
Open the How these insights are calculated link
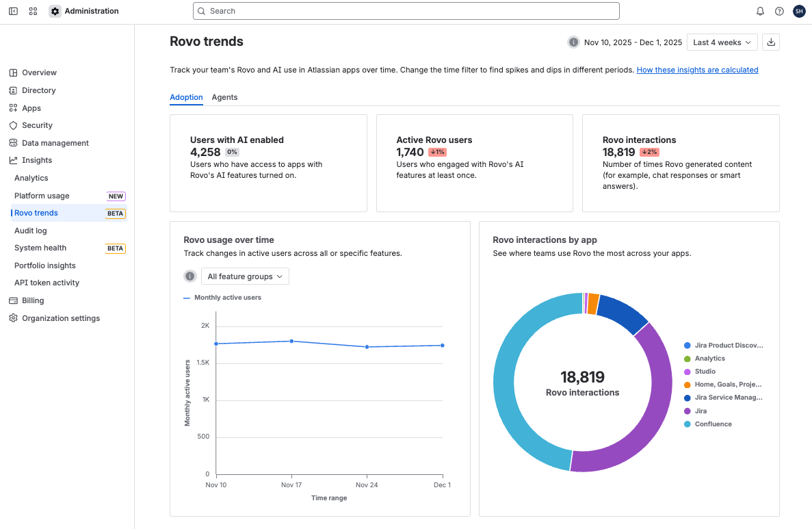[697, 69]
